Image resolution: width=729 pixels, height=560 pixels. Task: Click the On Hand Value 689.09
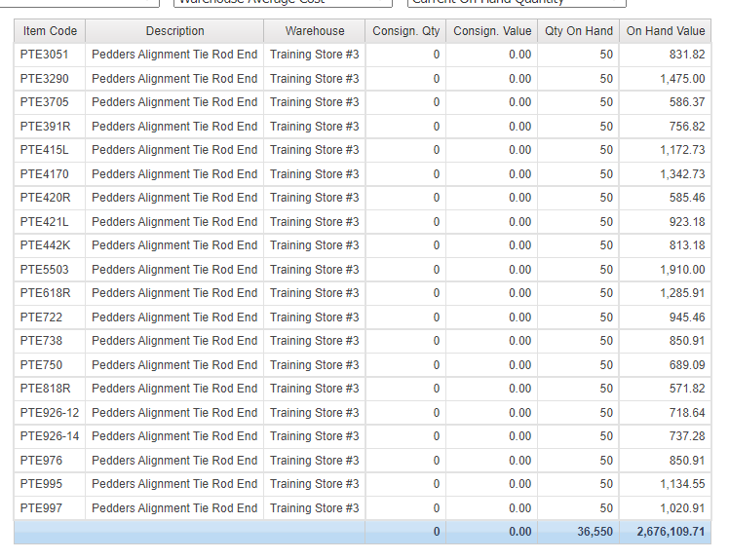coord(687,365)
